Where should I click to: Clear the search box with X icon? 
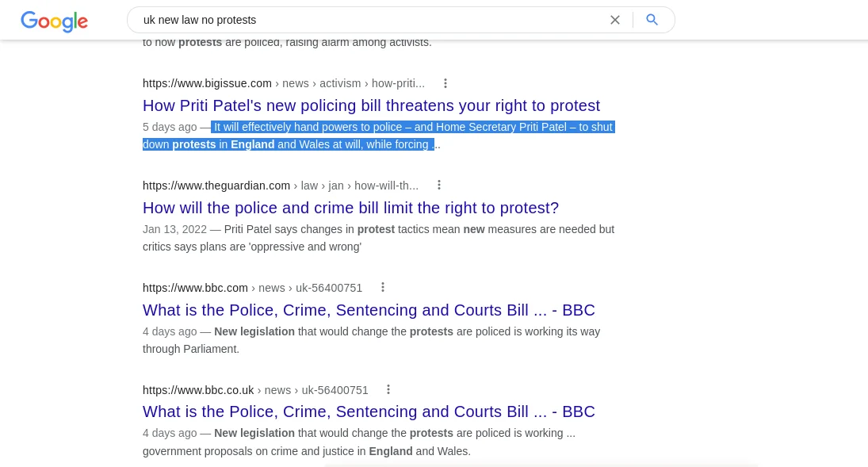[x=615, y=20]
